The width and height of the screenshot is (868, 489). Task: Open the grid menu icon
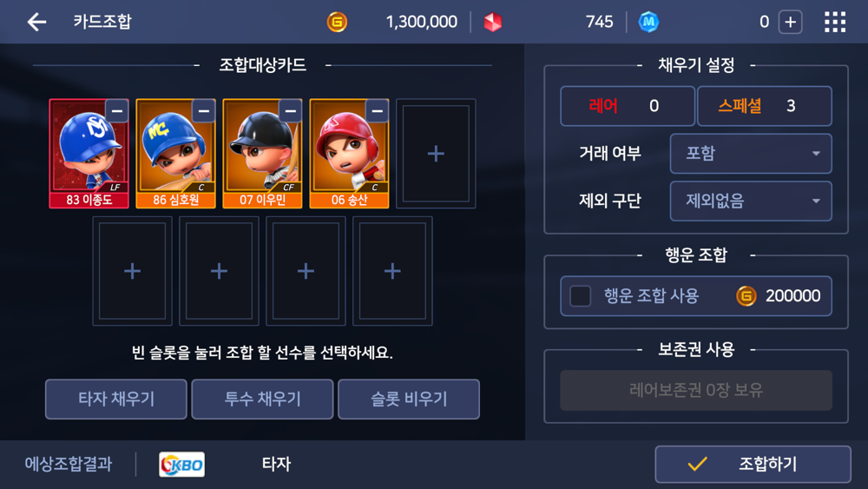tap(835, 23)
